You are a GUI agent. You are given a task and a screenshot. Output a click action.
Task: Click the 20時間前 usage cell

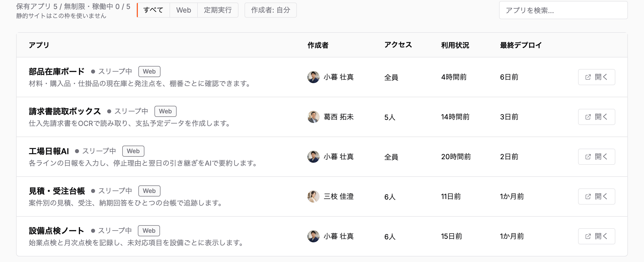[456, 157]
